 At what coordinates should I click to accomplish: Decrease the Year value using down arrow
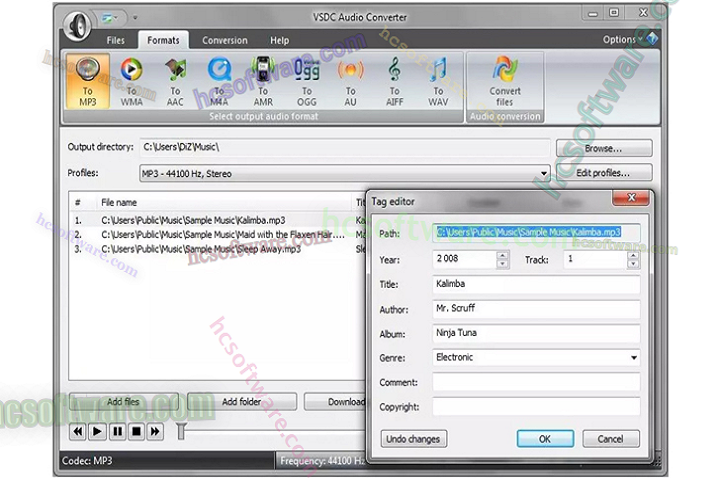pyautogui.click(x=503, y=264)
